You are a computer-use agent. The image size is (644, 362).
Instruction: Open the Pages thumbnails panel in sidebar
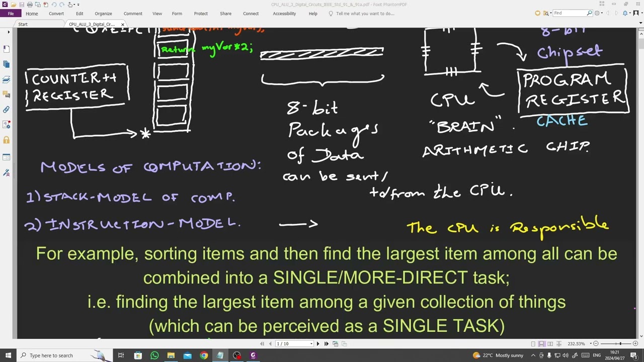[x=6, y=64]
